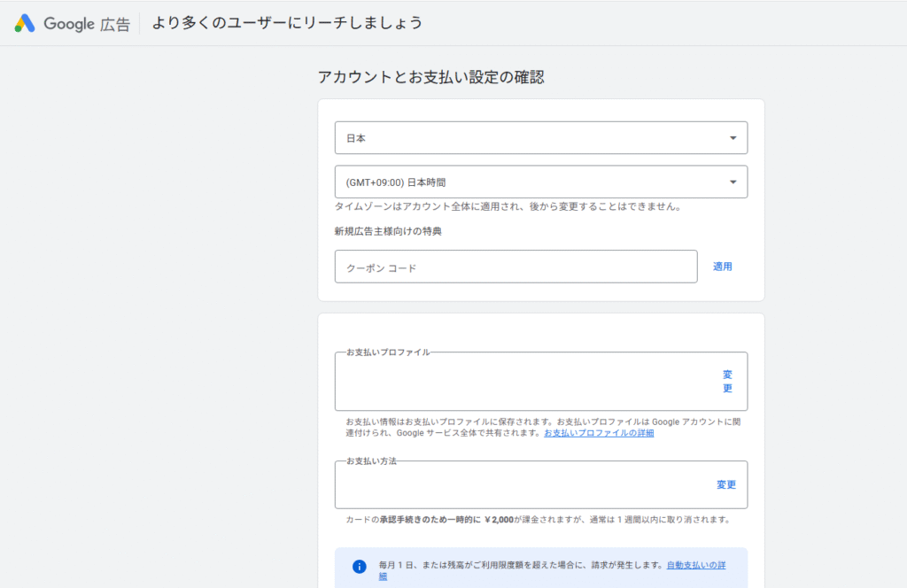Image resolution: width=907 pixels, height=588 pixels.
Task: Click 適用 to apply the coupon code
Action: click(x=722, y=266)
